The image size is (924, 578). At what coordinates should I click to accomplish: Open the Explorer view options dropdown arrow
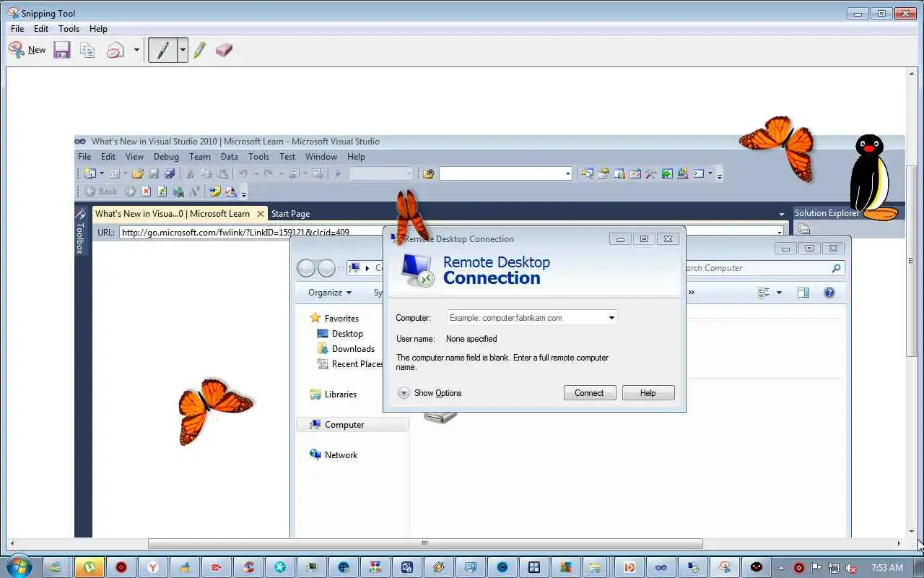pyautogui.click(x=779, y=293)
